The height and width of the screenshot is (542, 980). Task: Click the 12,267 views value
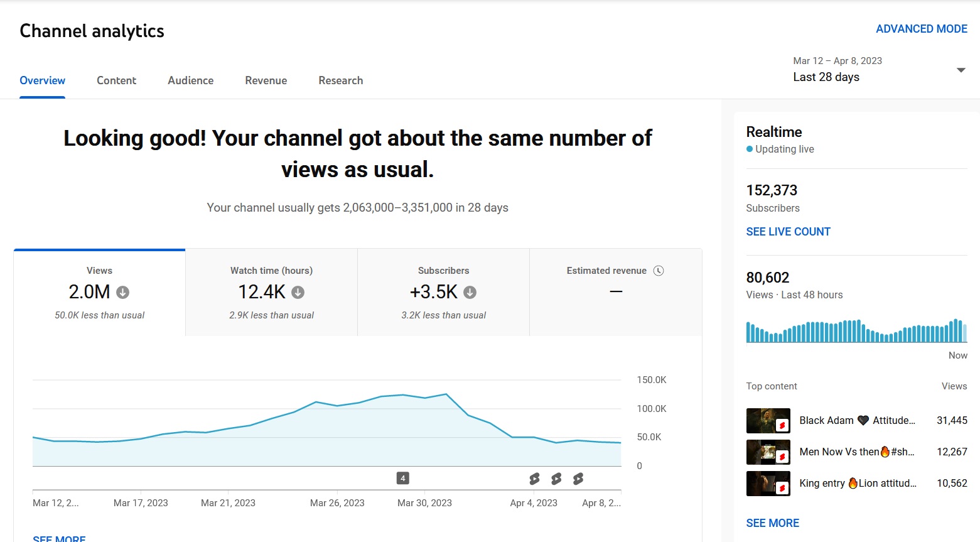point(952,452)
